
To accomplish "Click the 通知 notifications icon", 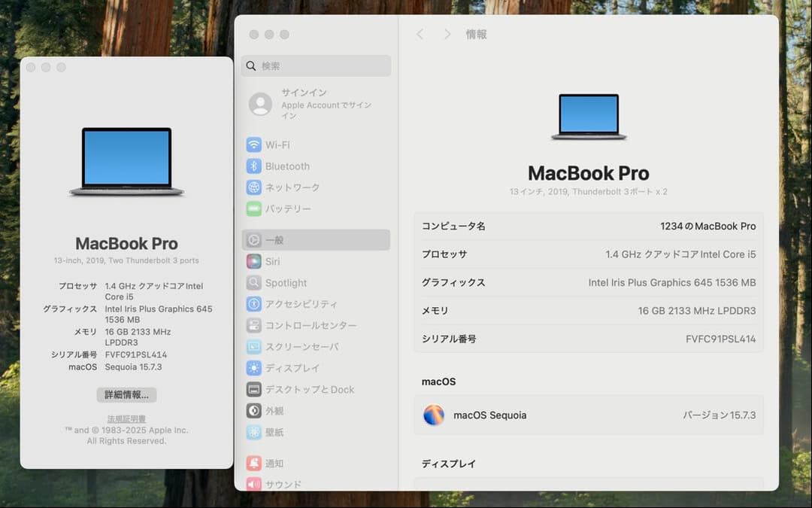I will point(254,464).
